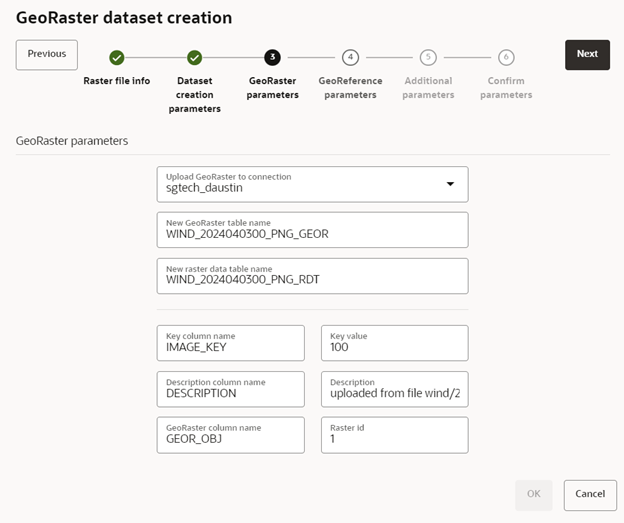Open the sgtech_daustin connection combo box

[x=300, y=184]
